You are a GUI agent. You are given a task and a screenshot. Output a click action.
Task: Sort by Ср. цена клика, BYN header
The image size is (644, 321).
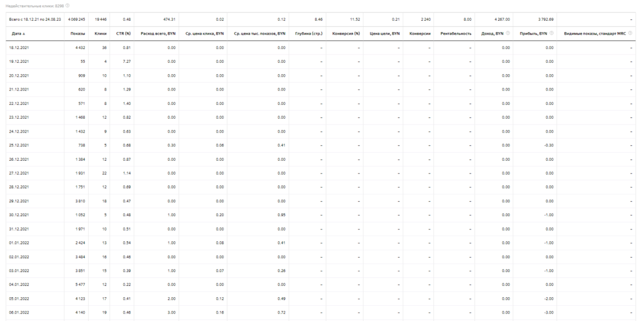pos(204,34)
